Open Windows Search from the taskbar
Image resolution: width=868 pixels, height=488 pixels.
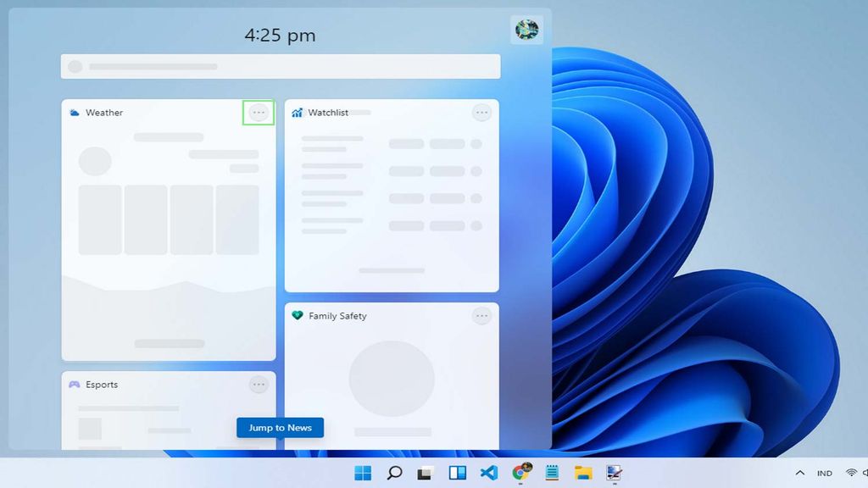click(393, 473)
